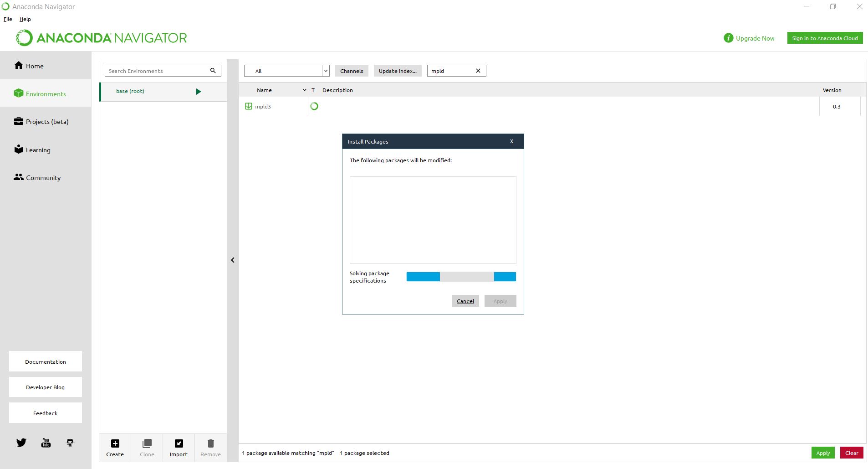The width and height of the screenshot is (868, 469).
Task: Collapse the environments panel with left chevron
Action: click(233, 260)
